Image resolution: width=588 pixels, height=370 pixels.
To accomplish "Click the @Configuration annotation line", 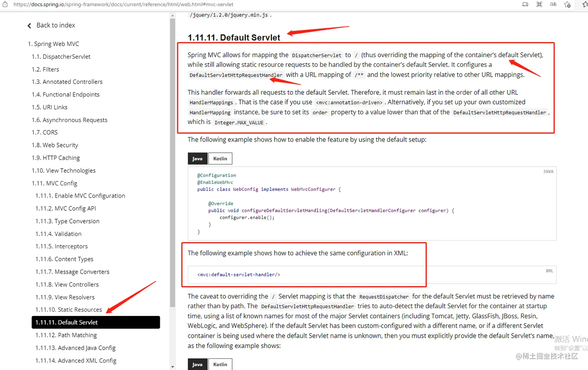I will 217,175.
